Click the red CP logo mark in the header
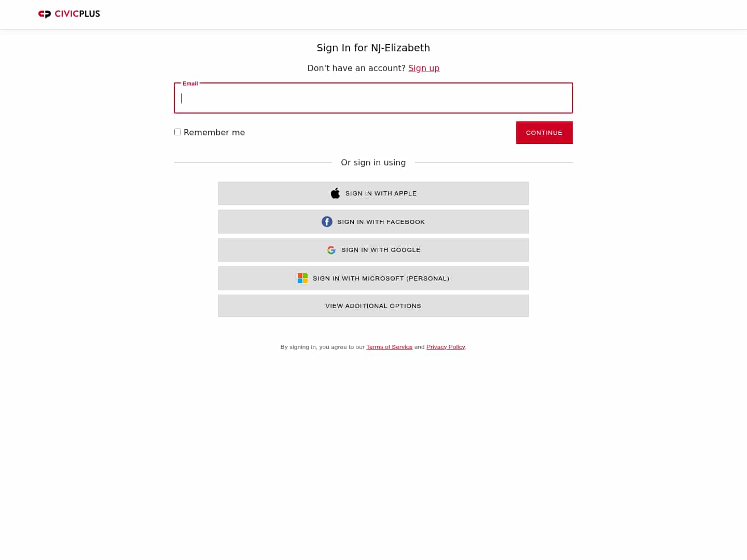 pyautogui.click(x=45, y=14)
